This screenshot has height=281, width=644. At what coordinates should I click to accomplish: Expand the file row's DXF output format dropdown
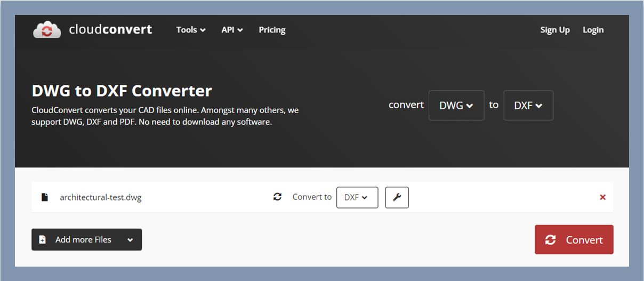point(357,197)
